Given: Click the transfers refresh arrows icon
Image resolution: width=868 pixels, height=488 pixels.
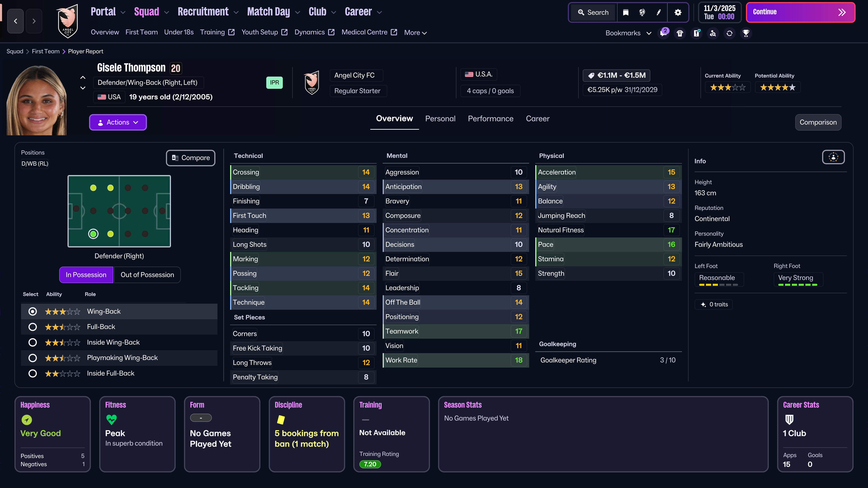Looking at the screenshot, I should [x=729, y=33].
